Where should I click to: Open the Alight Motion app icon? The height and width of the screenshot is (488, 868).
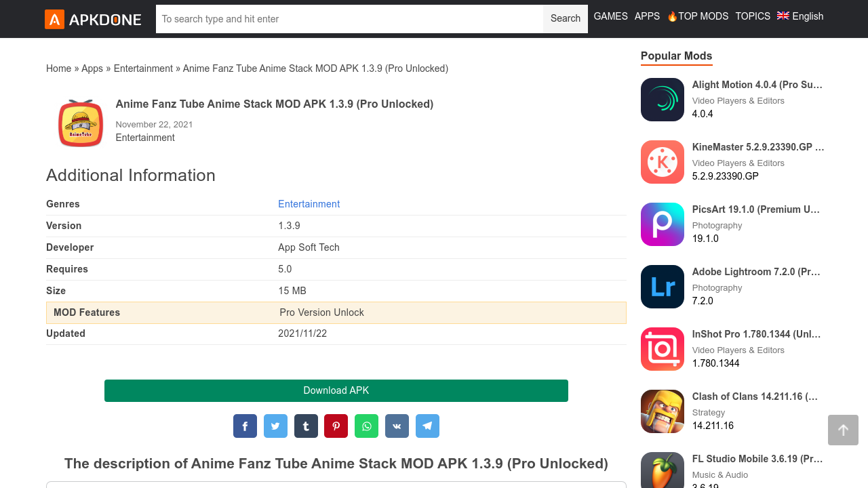[x=663, y=100]
